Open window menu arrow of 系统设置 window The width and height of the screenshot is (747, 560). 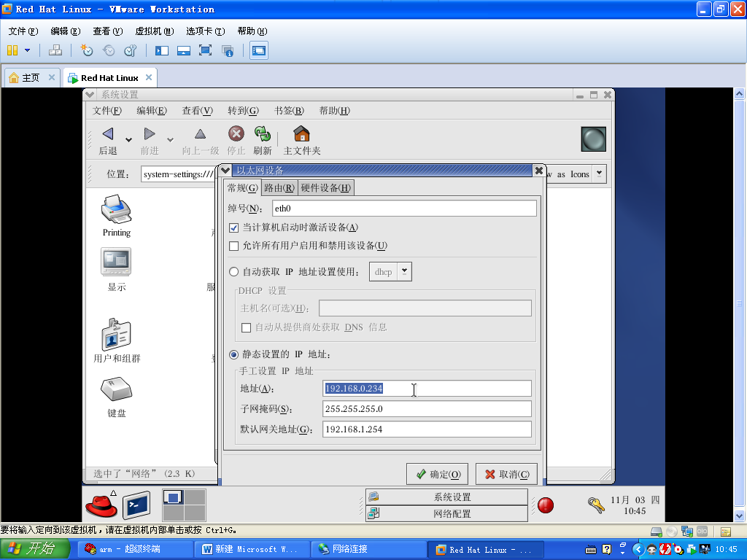[x=89, y=94]
